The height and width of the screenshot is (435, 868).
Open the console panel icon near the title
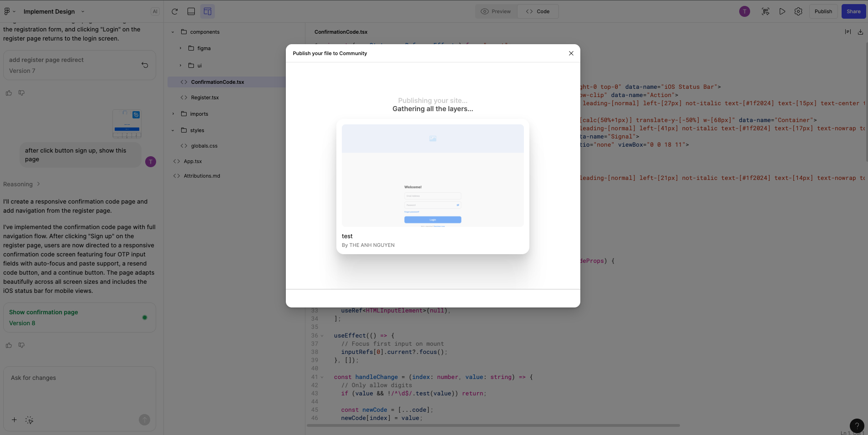pyautogui.click(x=191, y=11)
